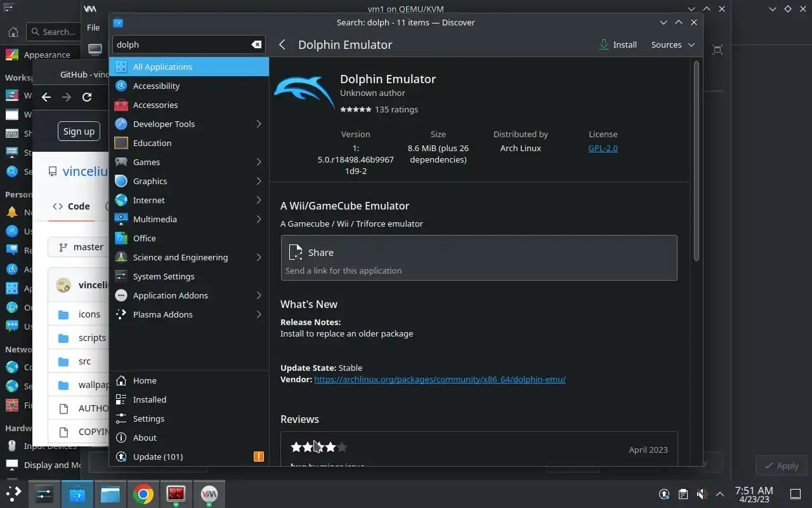The width and height of the screenshot is (812, 508).
Task: Click the Accessibility category icon
Action: (121, 86)
